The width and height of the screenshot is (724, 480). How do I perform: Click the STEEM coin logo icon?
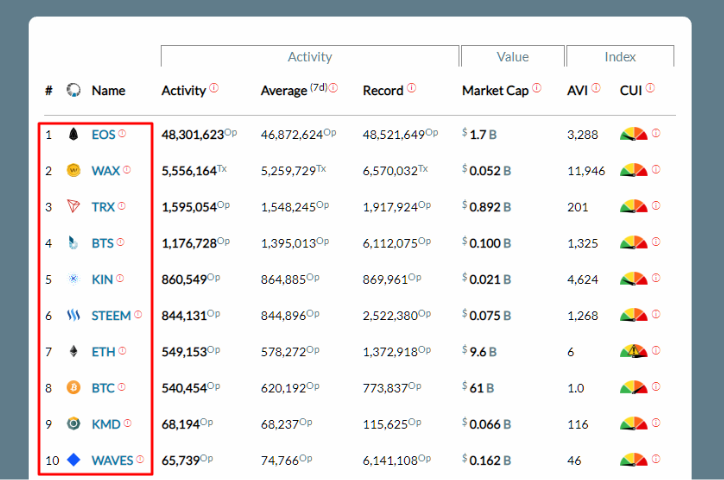point(73,315)
